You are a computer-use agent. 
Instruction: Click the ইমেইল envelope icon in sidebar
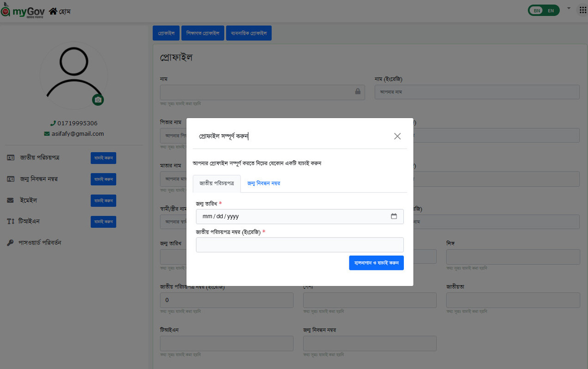(11, 201)
